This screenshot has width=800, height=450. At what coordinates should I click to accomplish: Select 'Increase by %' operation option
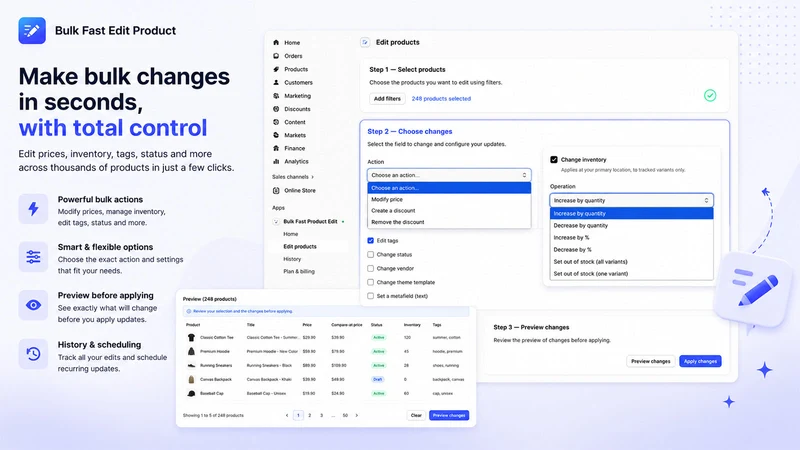tap(631, 237)
